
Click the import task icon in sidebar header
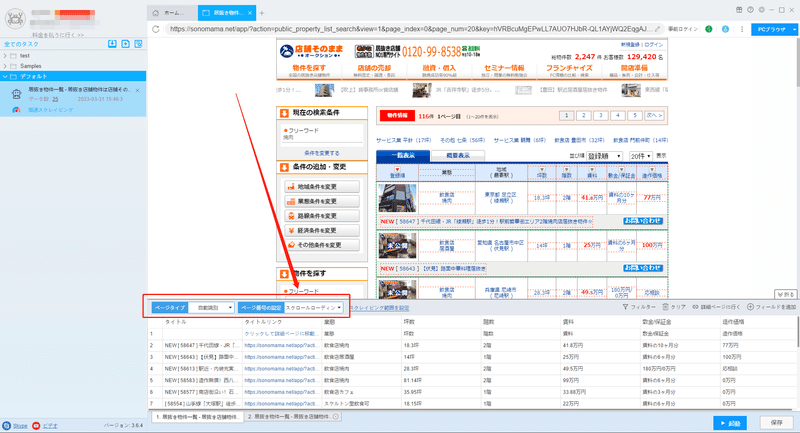point(112,44)
